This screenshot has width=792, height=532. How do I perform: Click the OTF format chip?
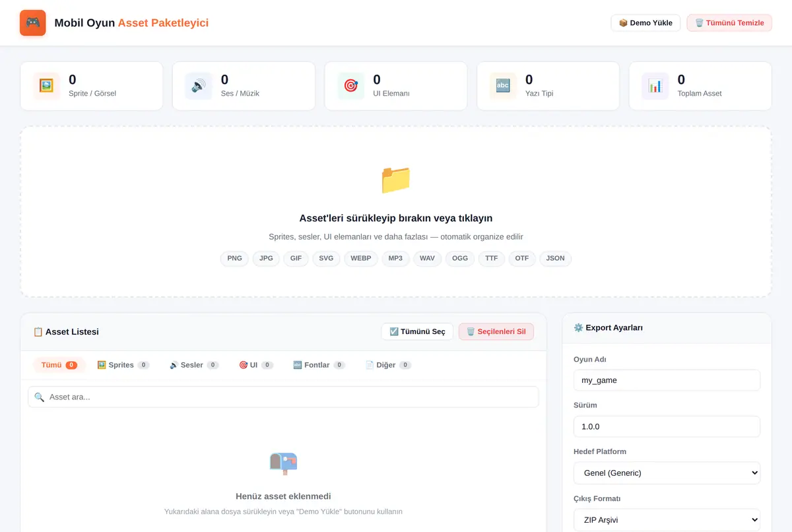[x=522, y=258]
